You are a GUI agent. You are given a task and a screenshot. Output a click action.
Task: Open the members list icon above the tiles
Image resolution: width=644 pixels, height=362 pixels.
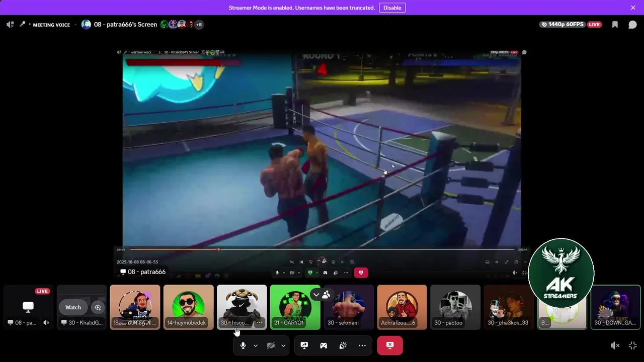tap(326, 295)
